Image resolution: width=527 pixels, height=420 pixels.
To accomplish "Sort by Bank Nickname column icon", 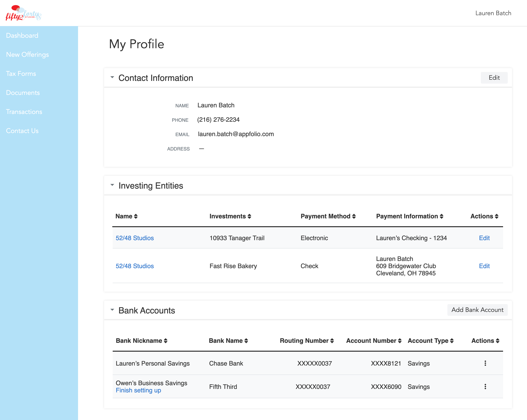I will click(166, 341).
